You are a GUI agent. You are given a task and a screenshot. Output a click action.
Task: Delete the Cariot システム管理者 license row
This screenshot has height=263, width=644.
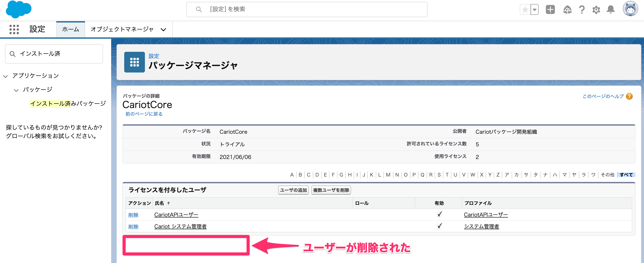[x=133, y=227]
